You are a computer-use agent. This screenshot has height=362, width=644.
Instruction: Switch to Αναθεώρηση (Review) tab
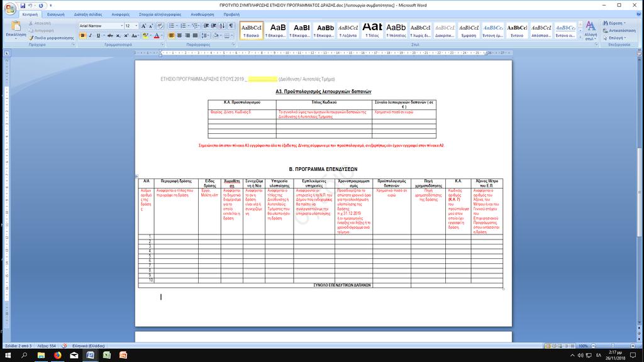[x=202, y=14]
